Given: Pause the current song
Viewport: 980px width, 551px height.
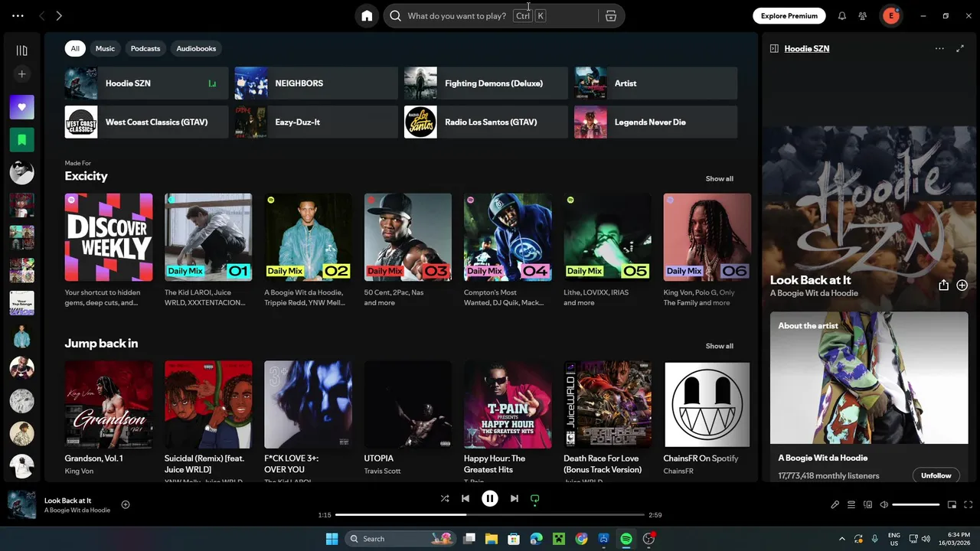Looking at the screenshot, I should pyautogui.click(x=490, y=498).
